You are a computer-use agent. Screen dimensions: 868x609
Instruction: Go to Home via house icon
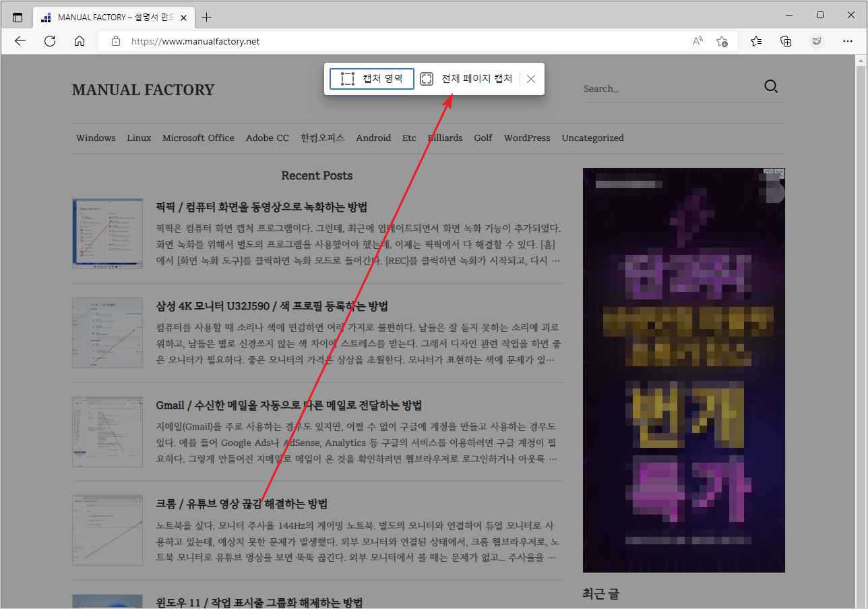80,41
